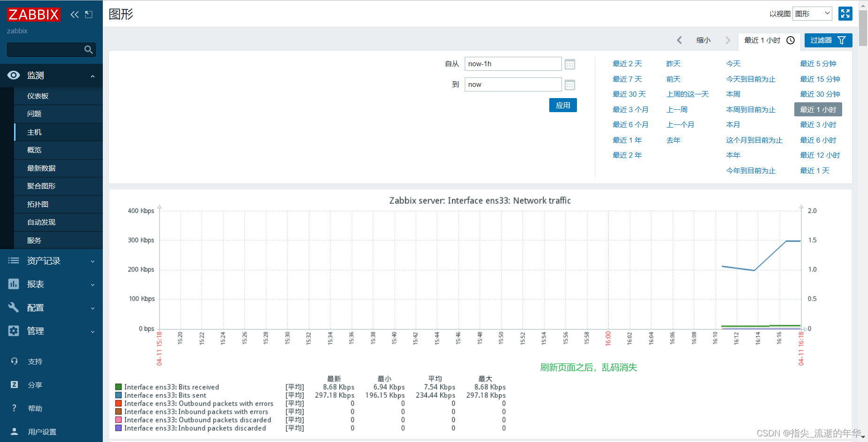Click the vertical page scrollbar thumb
Image resolution: width=868 pixels, height=442 pixels.
pyautogui.click(x=863, y=28)
